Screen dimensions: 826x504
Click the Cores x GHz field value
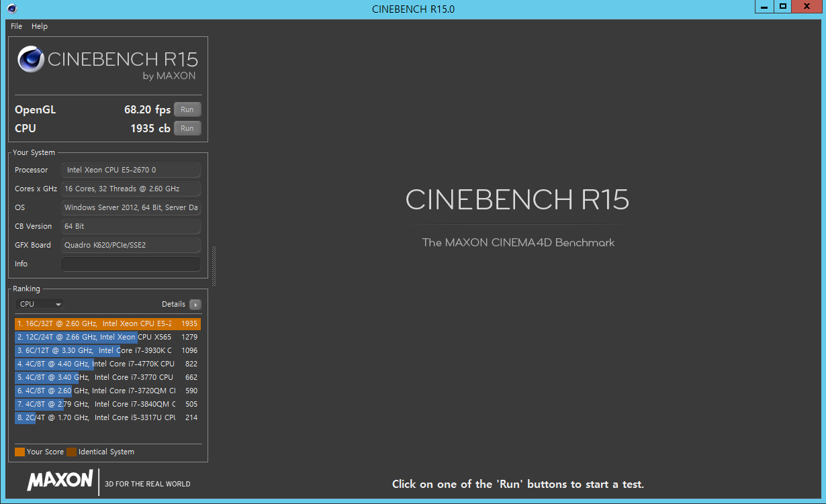point(131,189)
